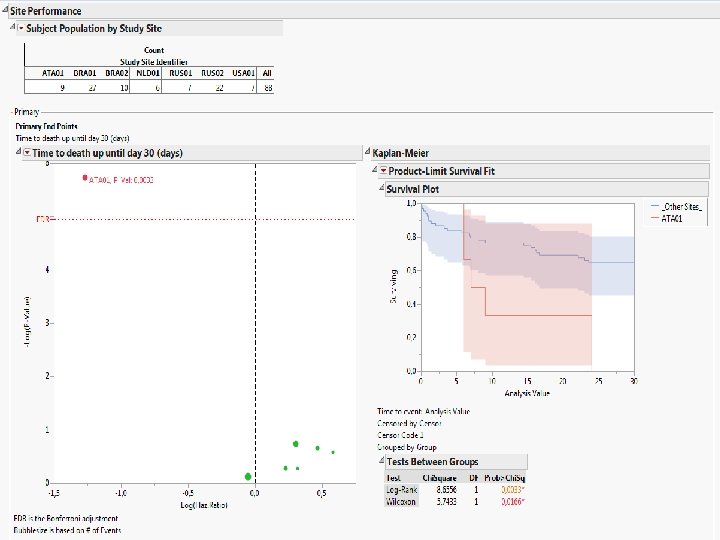Select the largest green bubble near zero hazard ratio

tap(248, 477)
